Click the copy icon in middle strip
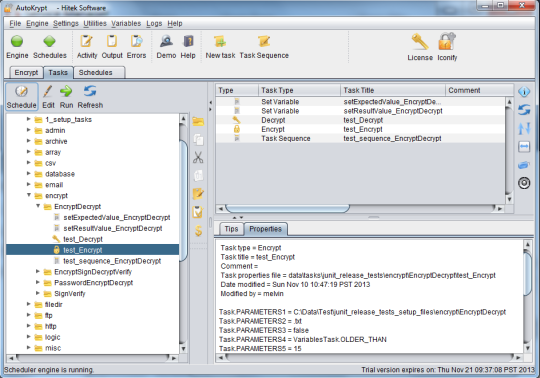 click(x=198, y=140)
